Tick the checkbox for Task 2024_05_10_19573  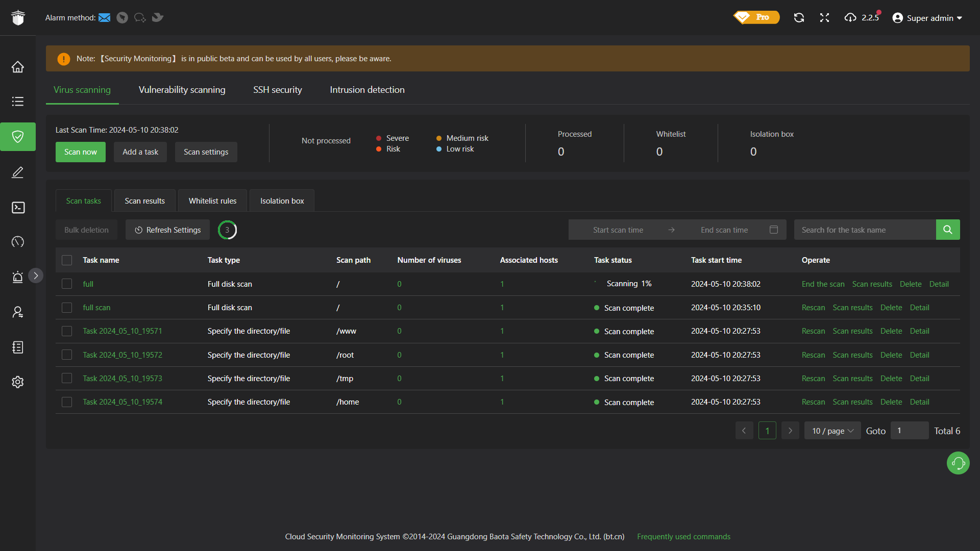click(x=67, y=378)
